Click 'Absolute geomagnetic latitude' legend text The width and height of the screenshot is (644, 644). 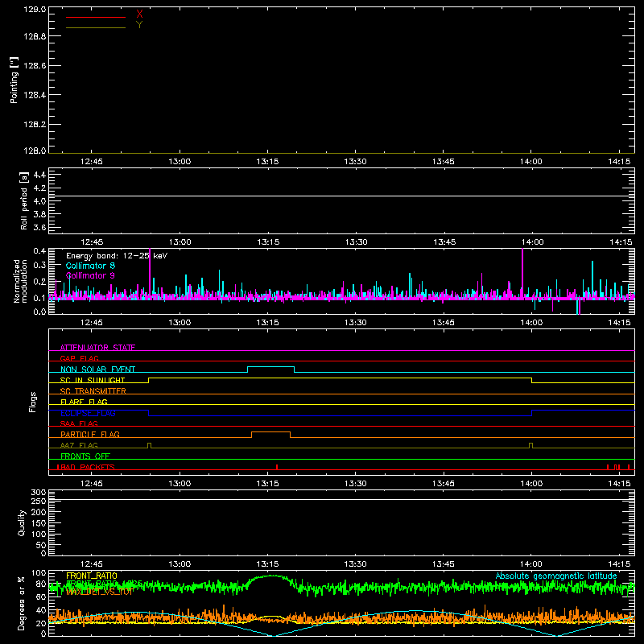click(556, 576)
